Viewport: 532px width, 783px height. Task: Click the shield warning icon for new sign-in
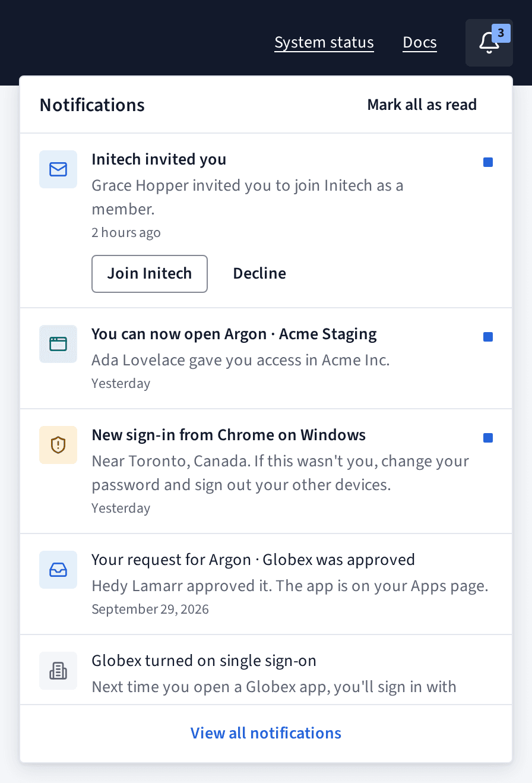[58, 445]
